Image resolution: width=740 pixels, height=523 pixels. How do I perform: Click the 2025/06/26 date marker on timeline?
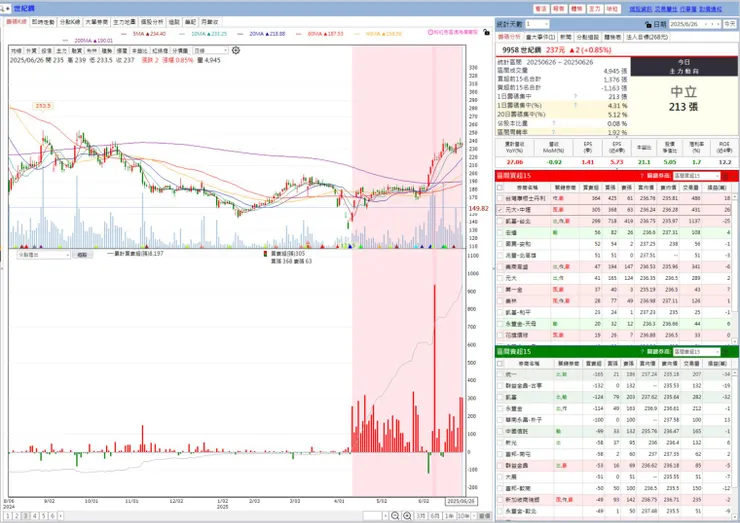tap(461, 501)
